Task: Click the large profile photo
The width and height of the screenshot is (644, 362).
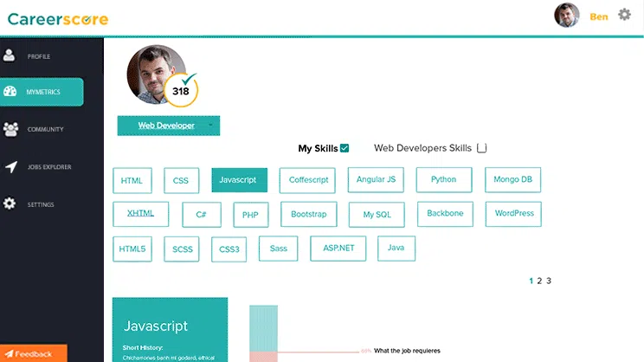Action: tap(156, 74)
